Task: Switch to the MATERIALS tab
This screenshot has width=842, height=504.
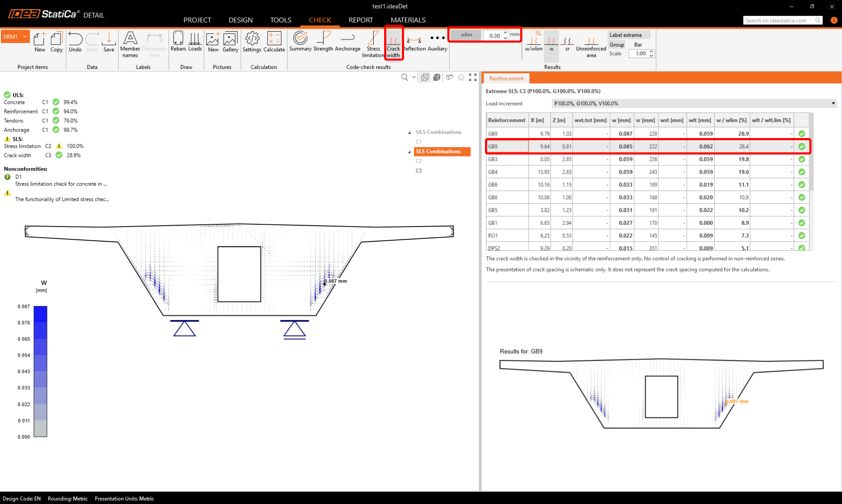Action: (408, 20)
